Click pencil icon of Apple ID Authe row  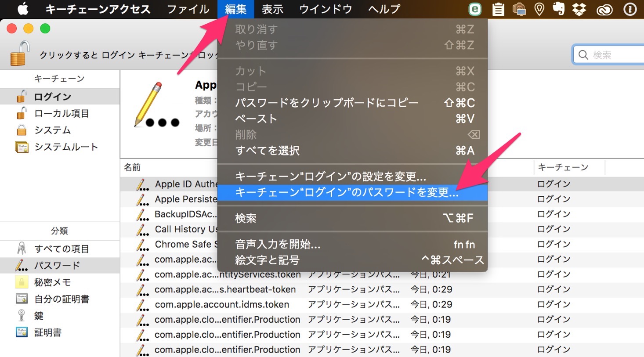tap(142, 184)
